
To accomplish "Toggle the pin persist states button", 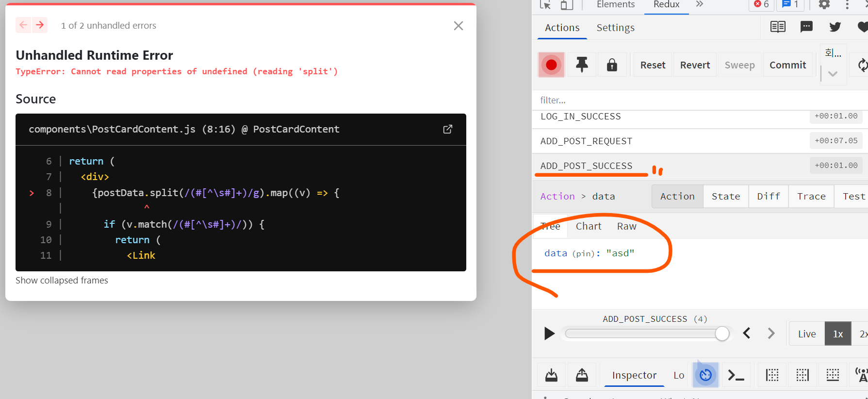I will tap(582, 65).
